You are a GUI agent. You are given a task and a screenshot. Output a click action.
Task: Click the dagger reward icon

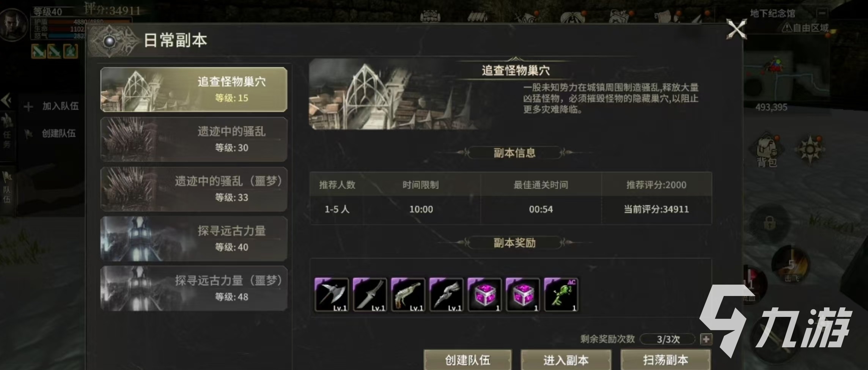[x=370, y=295]
